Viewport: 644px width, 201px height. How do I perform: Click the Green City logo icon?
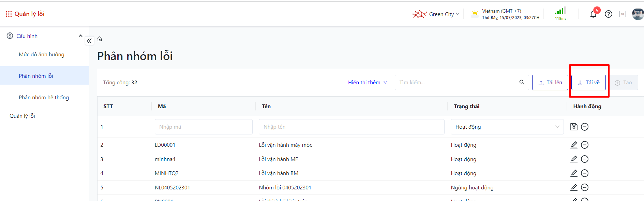pyautogui.click(x=420, y=14)
